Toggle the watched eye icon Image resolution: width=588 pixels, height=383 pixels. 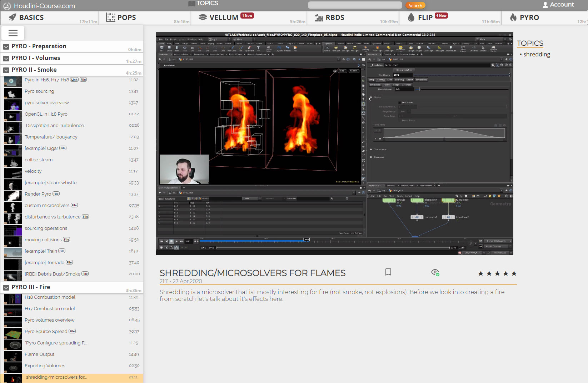coord(435,273)
